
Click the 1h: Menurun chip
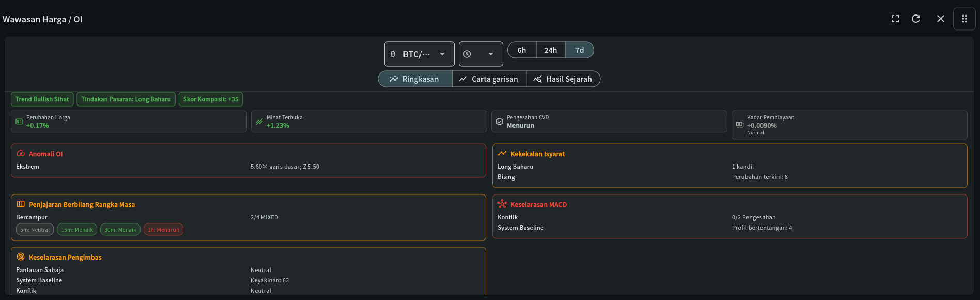[x=163, y=230]
